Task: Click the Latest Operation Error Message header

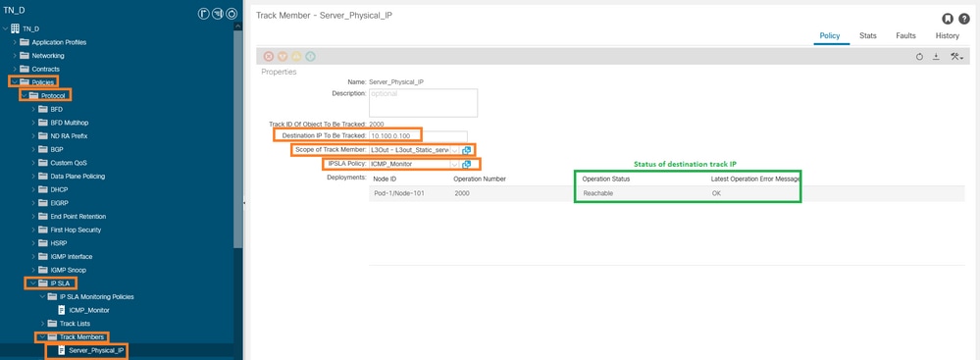Action: coord(756,179)
